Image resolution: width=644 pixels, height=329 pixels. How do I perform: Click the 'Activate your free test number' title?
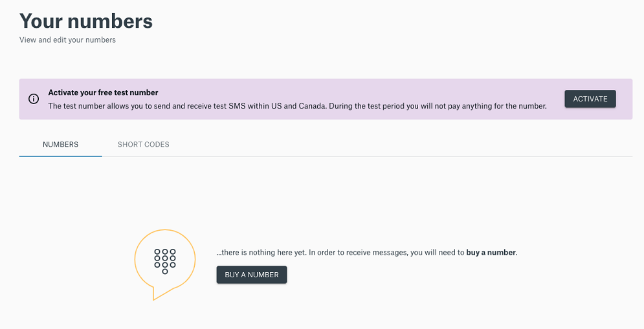103,92
